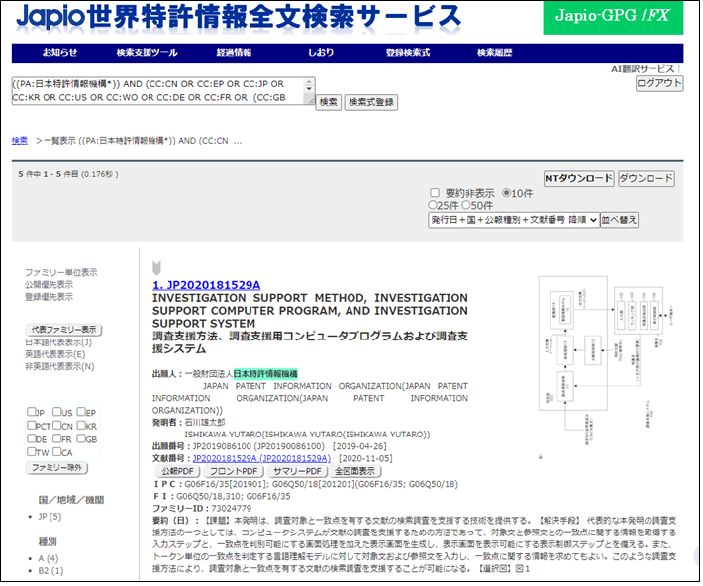
Task: Click the フロントPDF button
Action: pos(234,473)
